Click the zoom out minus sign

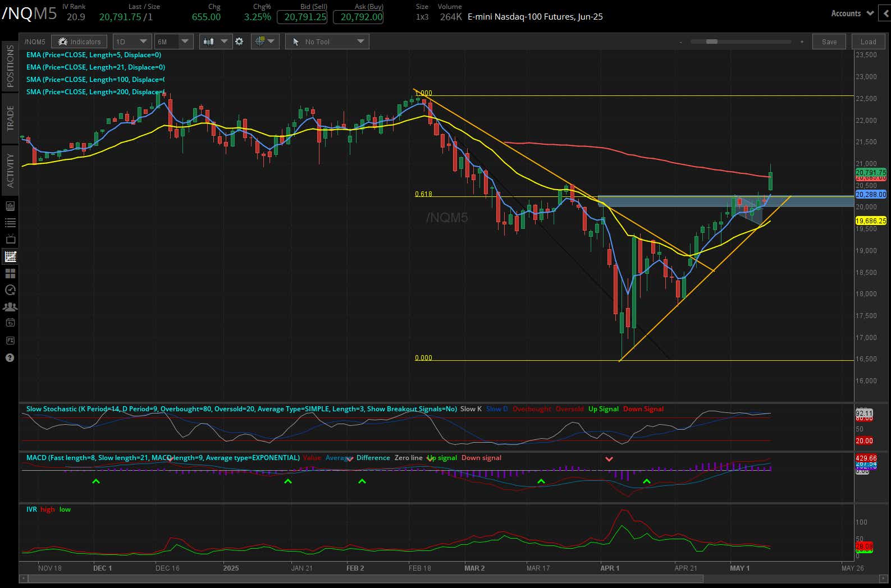pos(680,42)
